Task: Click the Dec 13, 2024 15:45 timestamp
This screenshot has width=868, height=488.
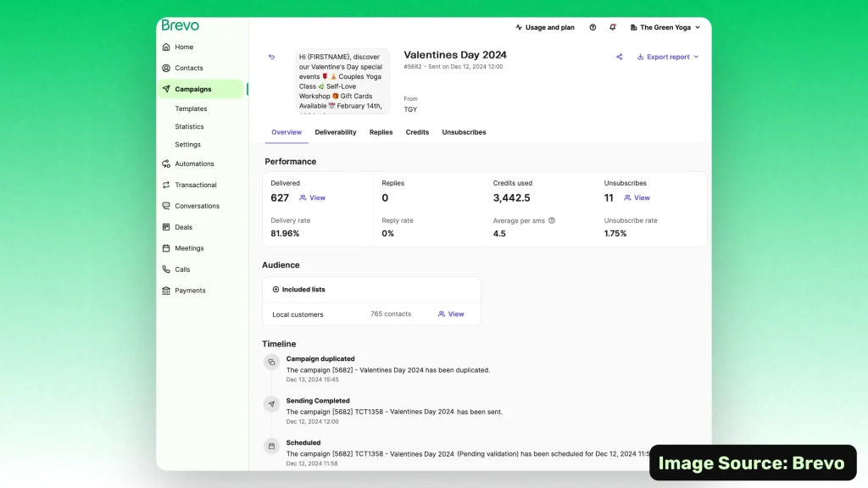Action: tap(312, 380)
